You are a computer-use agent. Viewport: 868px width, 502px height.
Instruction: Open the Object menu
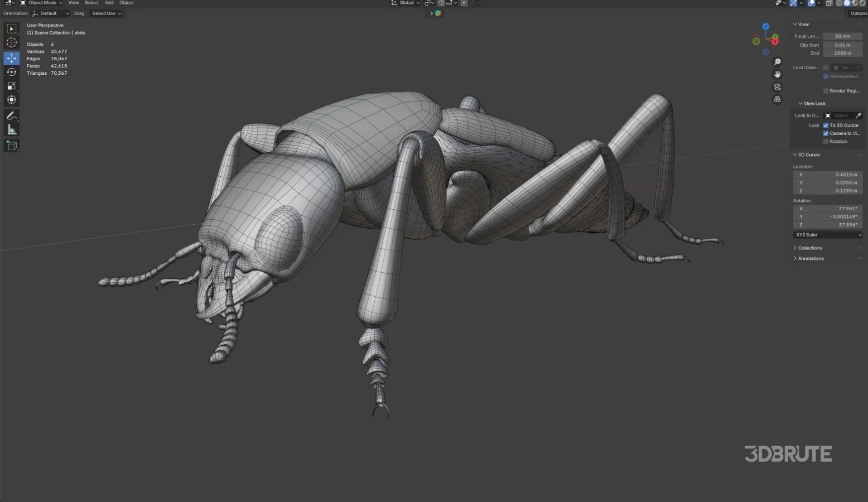[x=127, y=3]
